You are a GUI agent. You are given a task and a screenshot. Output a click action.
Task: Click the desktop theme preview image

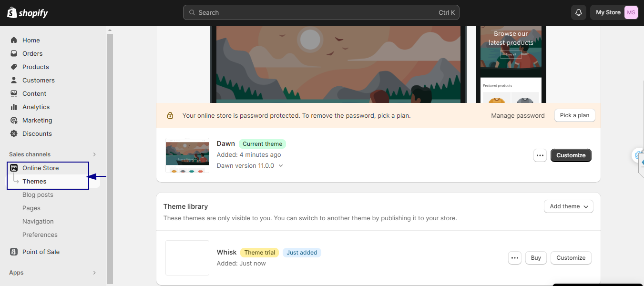pyautogui.click(x=338, y=64)
